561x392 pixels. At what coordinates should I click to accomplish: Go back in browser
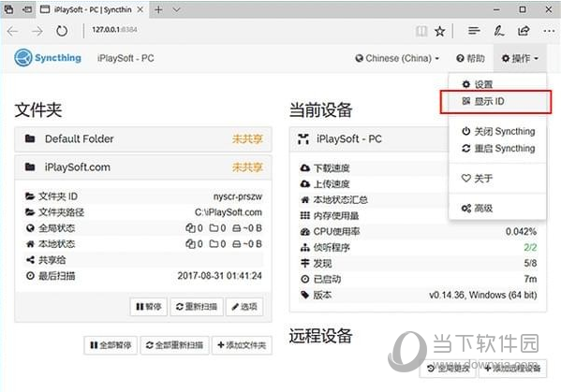click(x=12, y=32)
